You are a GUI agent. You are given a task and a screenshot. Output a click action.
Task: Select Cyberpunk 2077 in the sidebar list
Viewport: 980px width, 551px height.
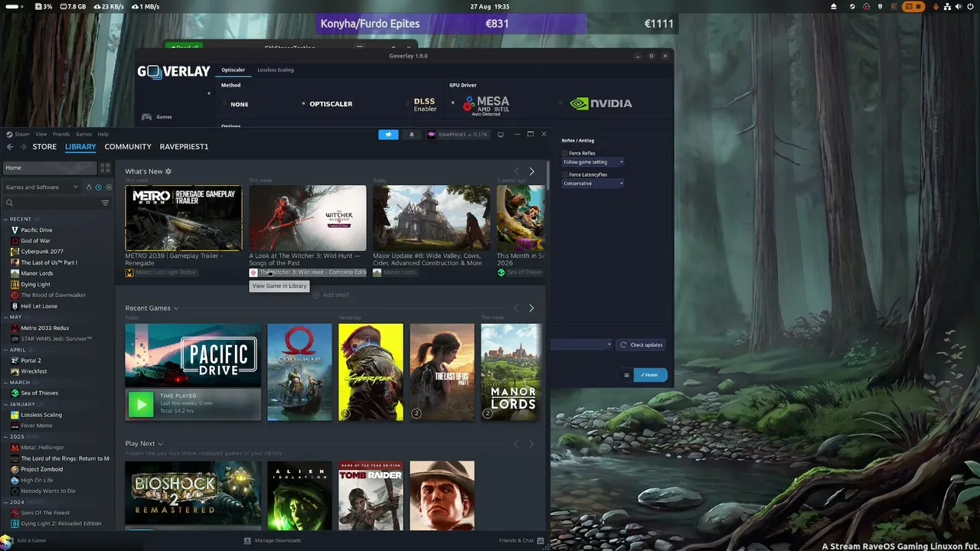(42, 252)
